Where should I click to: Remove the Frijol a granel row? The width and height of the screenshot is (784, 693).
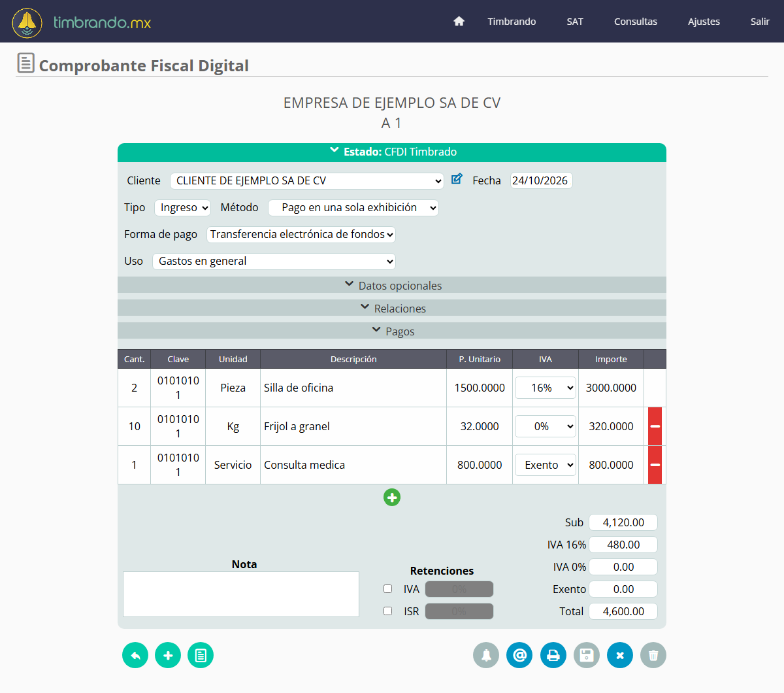point(655,426)
